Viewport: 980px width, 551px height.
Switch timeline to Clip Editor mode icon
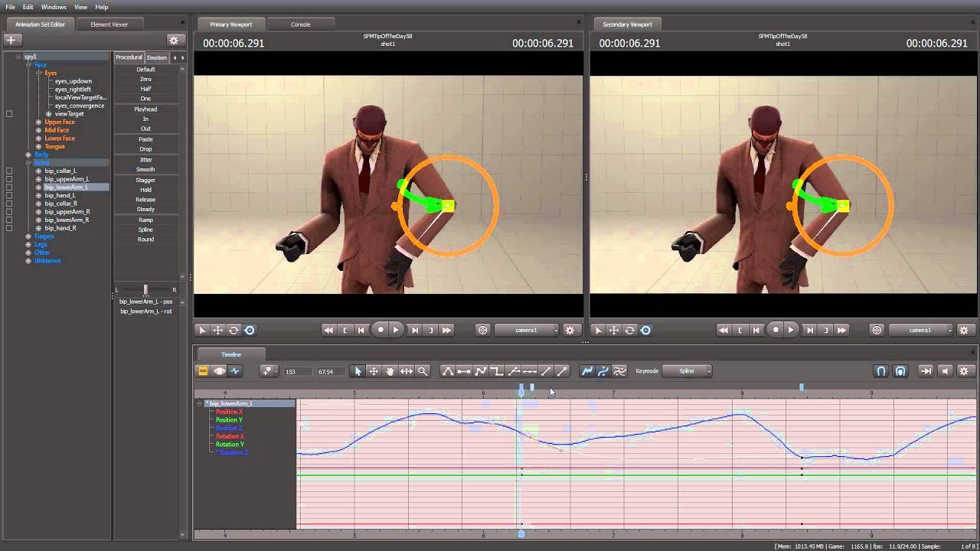203,371
